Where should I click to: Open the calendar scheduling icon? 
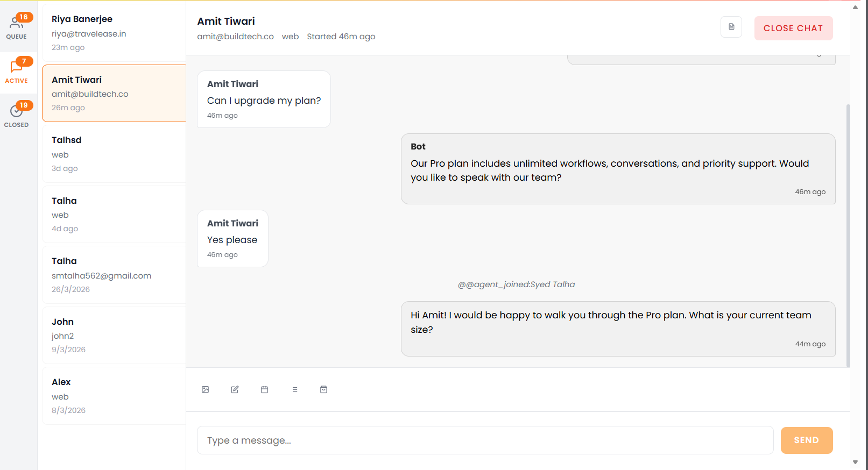(x=265, y=389)
